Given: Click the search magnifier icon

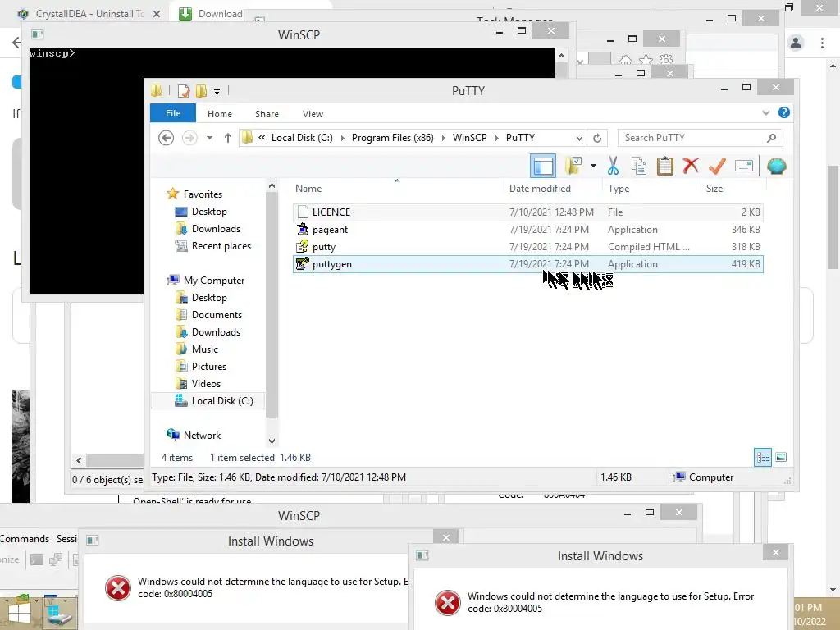Looking at the screenshot, I should (x=771, y=138).
